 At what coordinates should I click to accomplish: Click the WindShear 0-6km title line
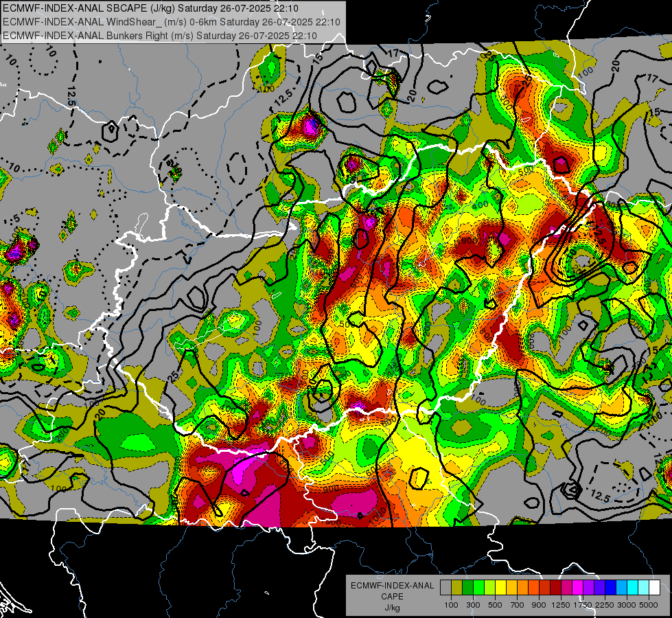[x=172, y=22]
